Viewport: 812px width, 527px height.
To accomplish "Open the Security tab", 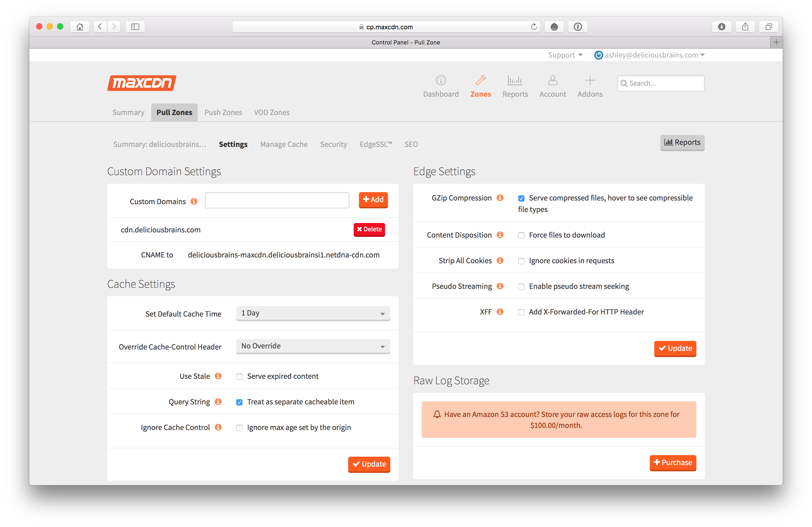I will pos(333,144).
